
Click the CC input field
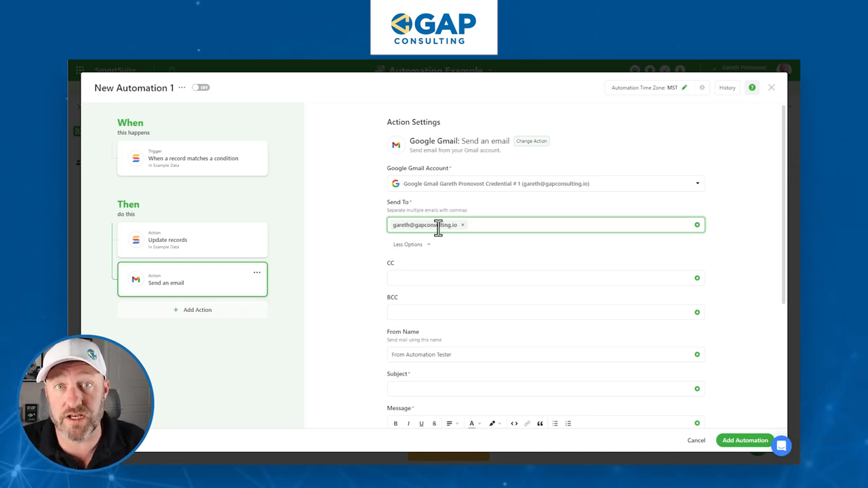point(546,278)
